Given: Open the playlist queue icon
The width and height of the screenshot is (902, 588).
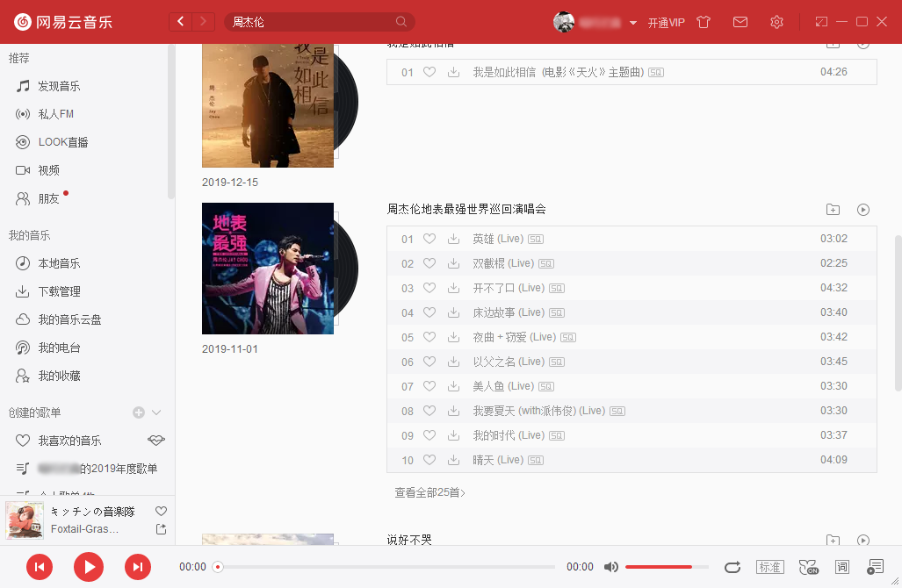Looking at the screenshot, I should click(x=875, y=567).
